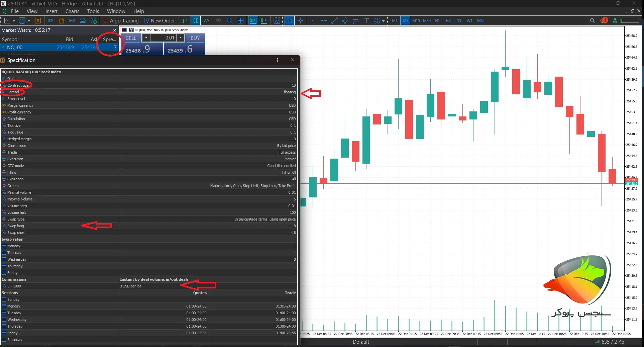Select the trendline drawing tool

(334, 21)
